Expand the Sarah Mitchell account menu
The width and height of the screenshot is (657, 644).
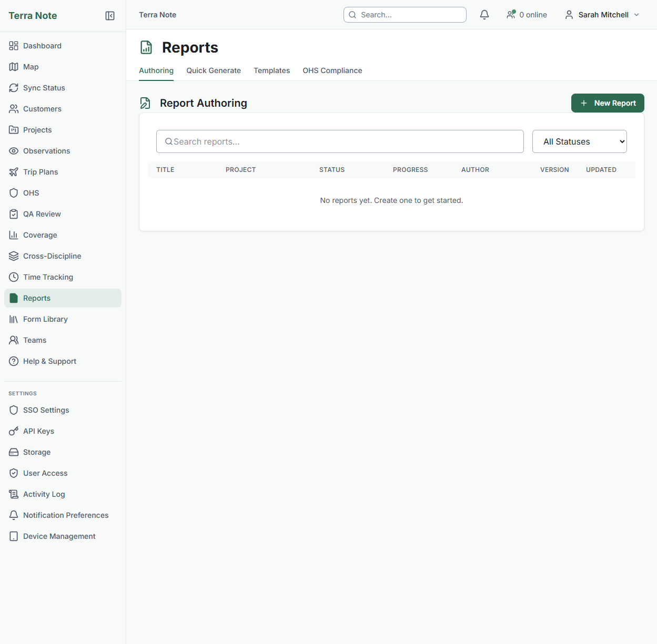[x=601, y=15]
